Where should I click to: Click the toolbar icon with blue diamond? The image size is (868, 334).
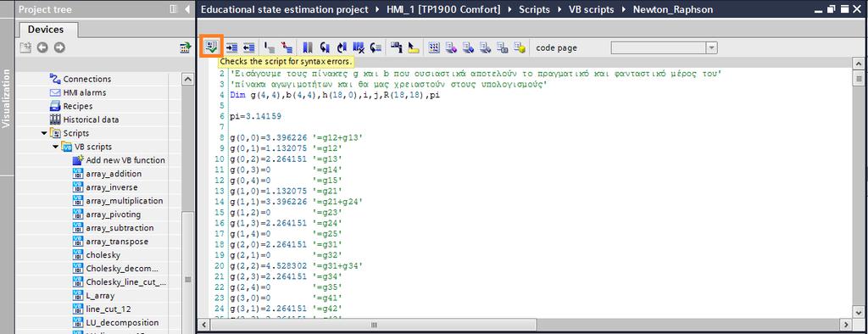[x=468, y=48]
